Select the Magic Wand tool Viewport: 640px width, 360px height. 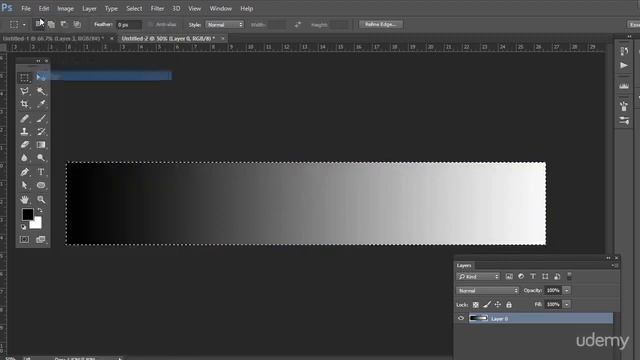point(41,91)
